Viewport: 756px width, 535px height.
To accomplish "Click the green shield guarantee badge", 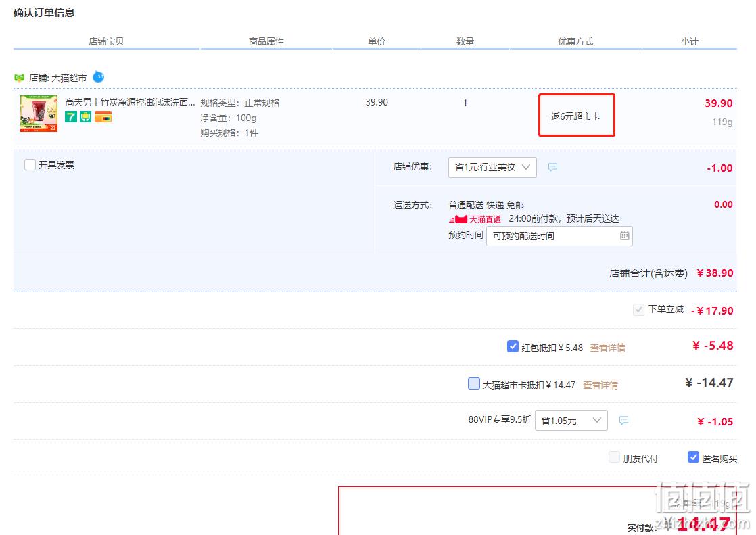I will 86,117.
